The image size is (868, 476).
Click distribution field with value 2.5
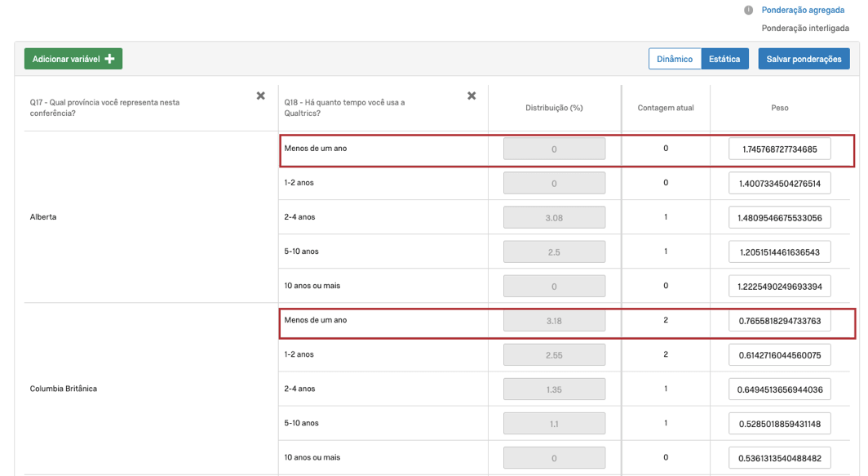554,252
